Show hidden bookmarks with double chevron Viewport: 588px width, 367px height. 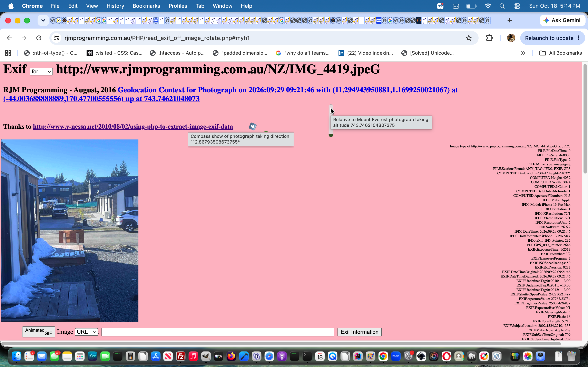pos(523,53)
